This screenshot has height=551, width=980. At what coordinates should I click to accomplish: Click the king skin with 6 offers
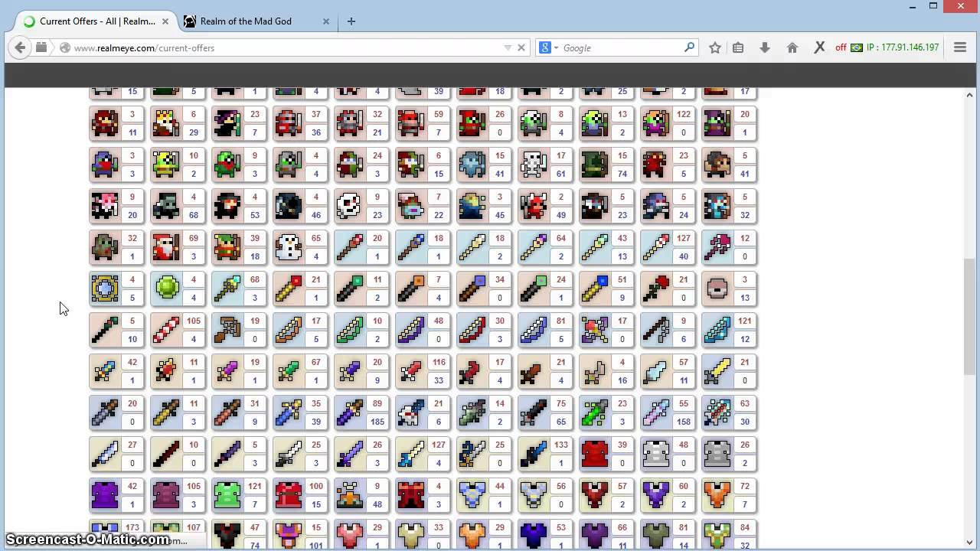[166, 123]
